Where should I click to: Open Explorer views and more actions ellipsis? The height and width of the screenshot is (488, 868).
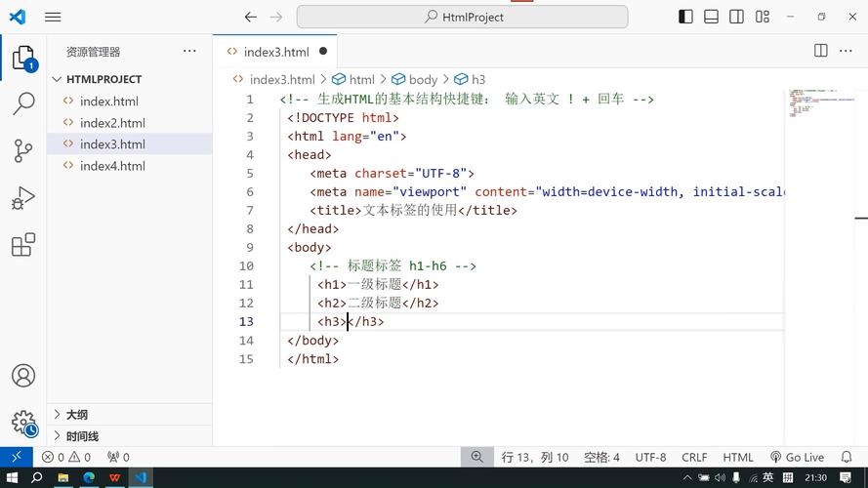click(x=189, y=51)
